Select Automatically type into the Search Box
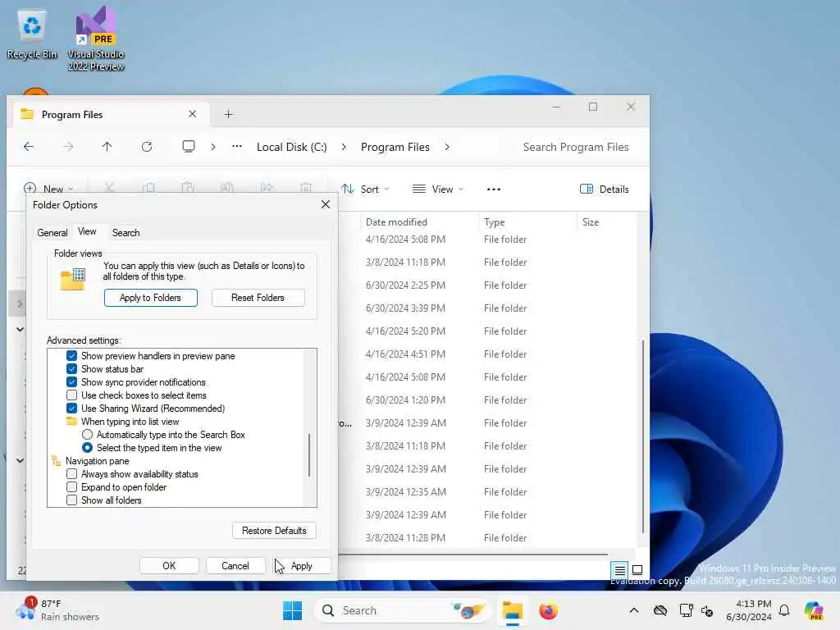The height and width of the screenshot is (630, 840). tap(87, 435)
